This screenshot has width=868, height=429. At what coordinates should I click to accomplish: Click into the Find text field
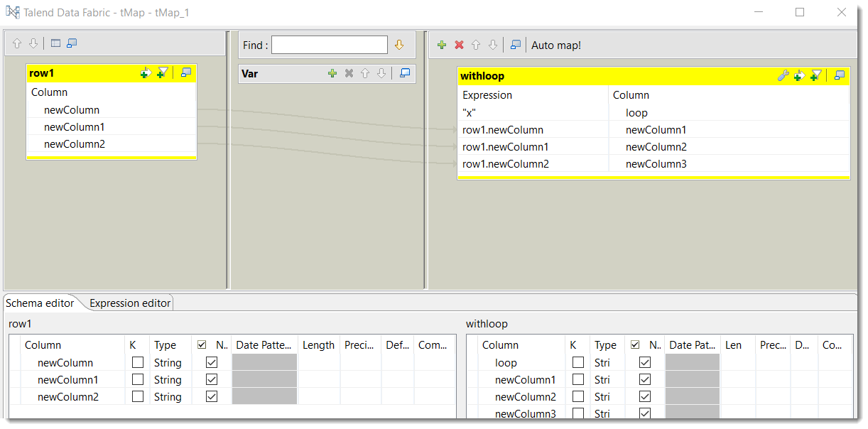329,45
